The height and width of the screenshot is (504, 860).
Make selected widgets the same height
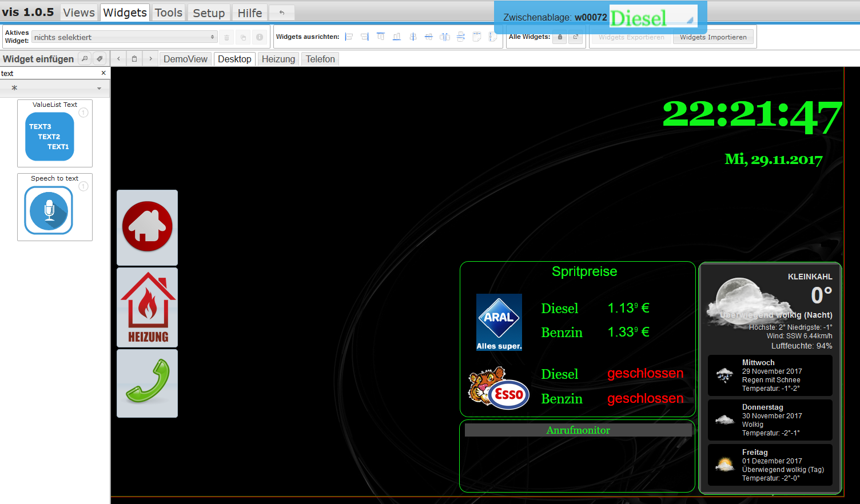coord(493,37)
